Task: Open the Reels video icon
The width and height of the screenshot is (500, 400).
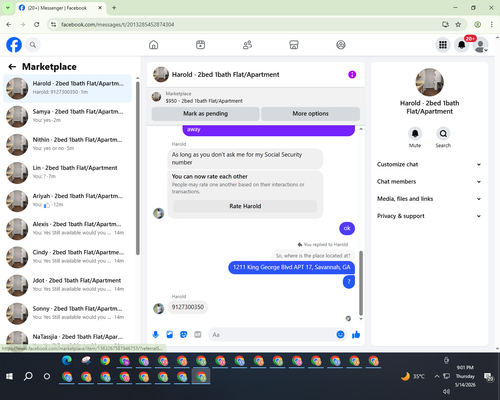Action: [200, 45]
